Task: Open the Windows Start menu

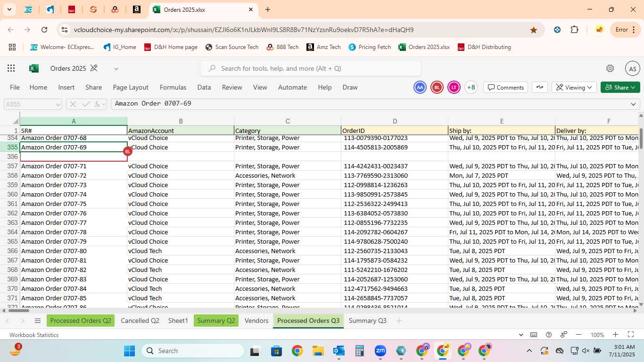Action: click(129, 351)
